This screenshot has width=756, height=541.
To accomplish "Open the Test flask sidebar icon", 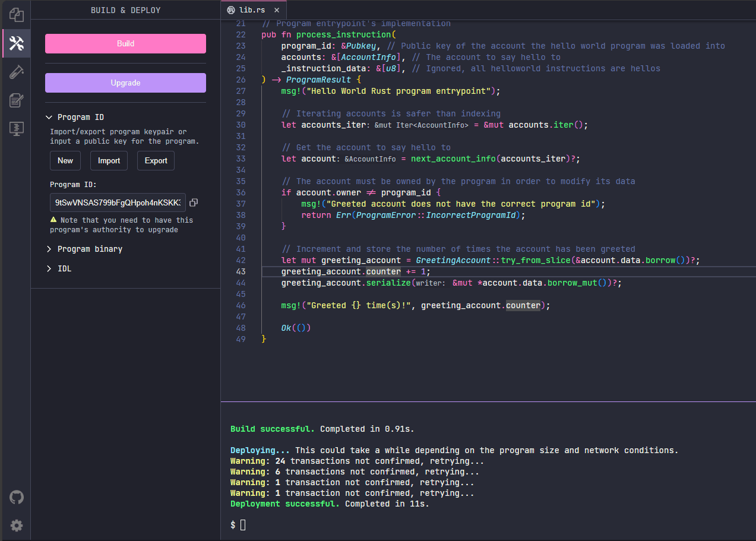I will click(x=16, y=72).
